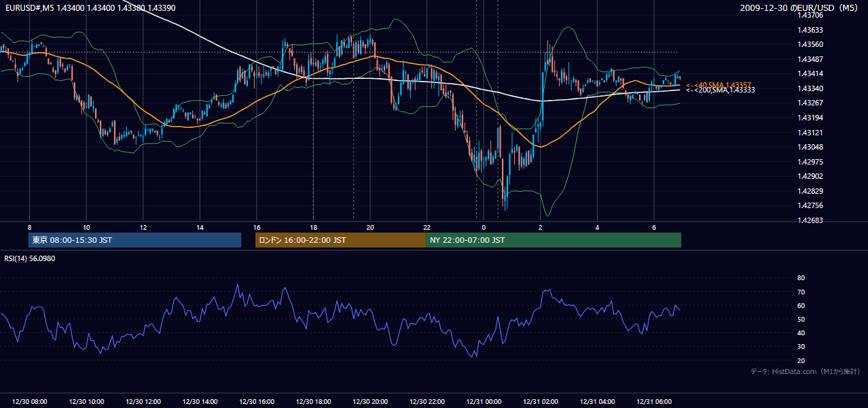Image resolution: width=868 pixels, height=408 pixels.
Task: Click hour label 0 under the price chart
Action: pos(484,227)
